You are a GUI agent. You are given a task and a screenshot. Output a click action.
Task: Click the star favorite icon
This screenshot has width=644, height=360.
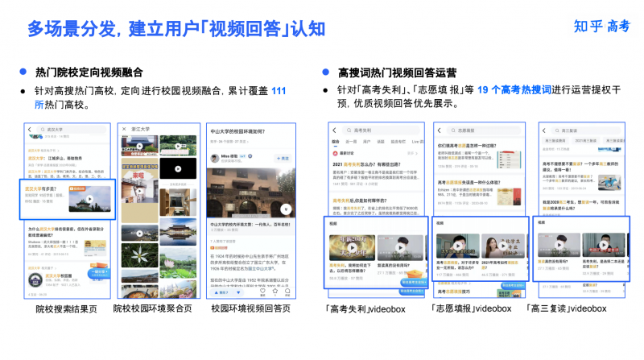275,292
